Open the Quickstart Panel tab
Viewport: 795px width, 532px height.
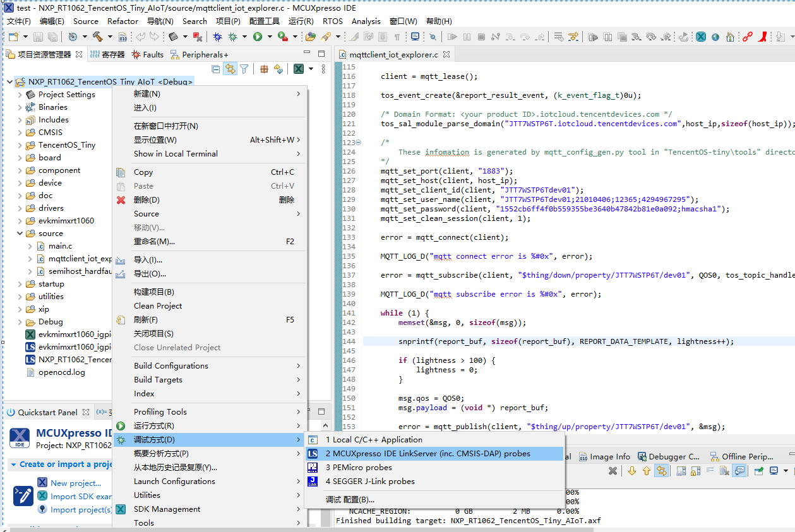(x=47, y=412)
